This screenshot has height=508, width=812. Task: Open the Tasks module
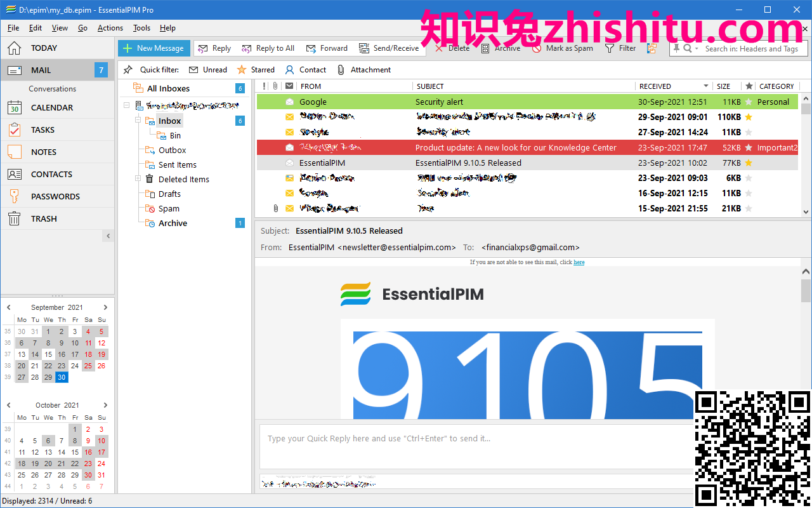click(x=57, y=130)
